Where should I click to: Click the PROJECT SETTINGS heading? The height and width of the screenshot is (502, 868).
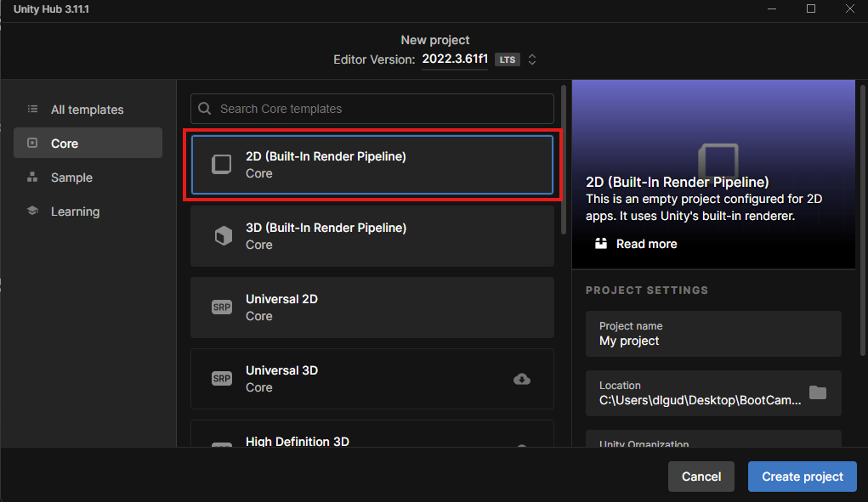(x=647, y=290)
